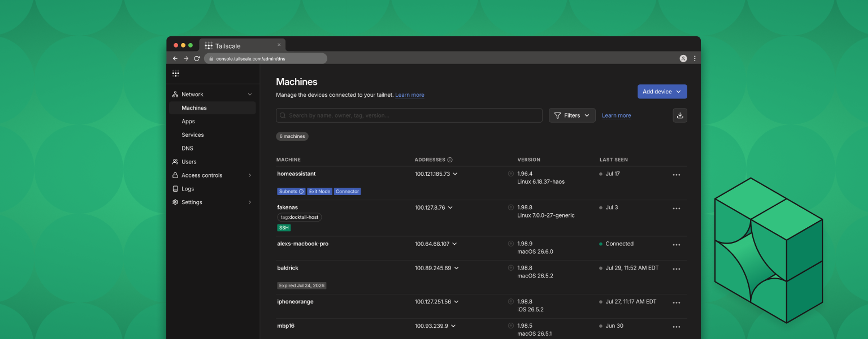Open the mbp16 machine
Screen dimensions: 868x339
(285, 325)
